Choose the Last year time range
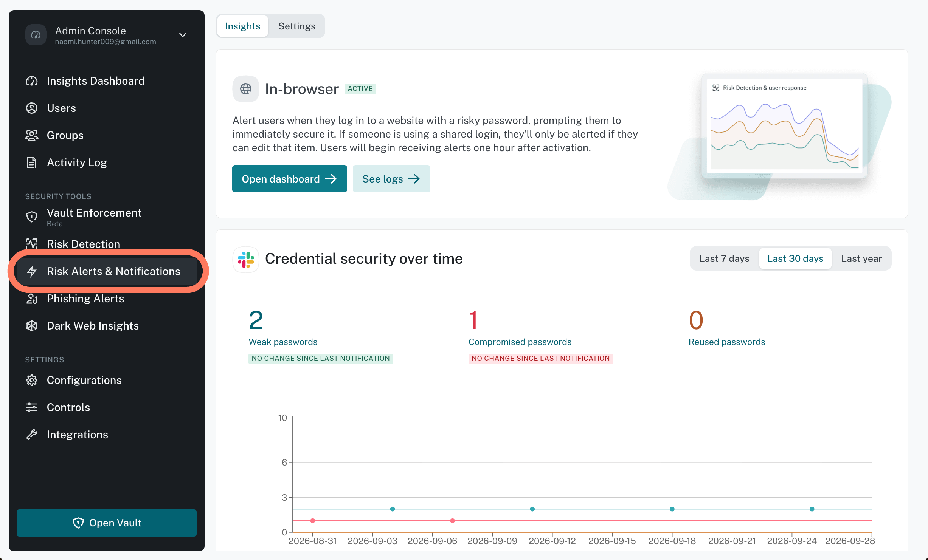The width and height of the screenshot is (928, 560). (x=861, y=258)
